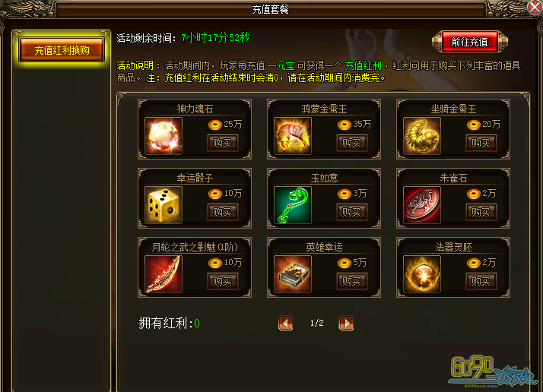Buy the 法器灵胚 item
543x392 pixels.
tap(481, 281)
